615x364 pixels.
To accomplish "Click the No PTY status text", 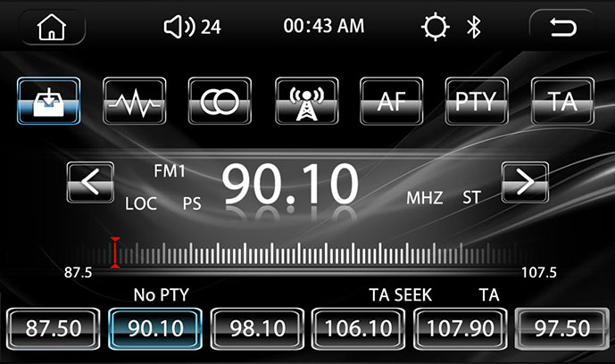I will coord(162,295).
